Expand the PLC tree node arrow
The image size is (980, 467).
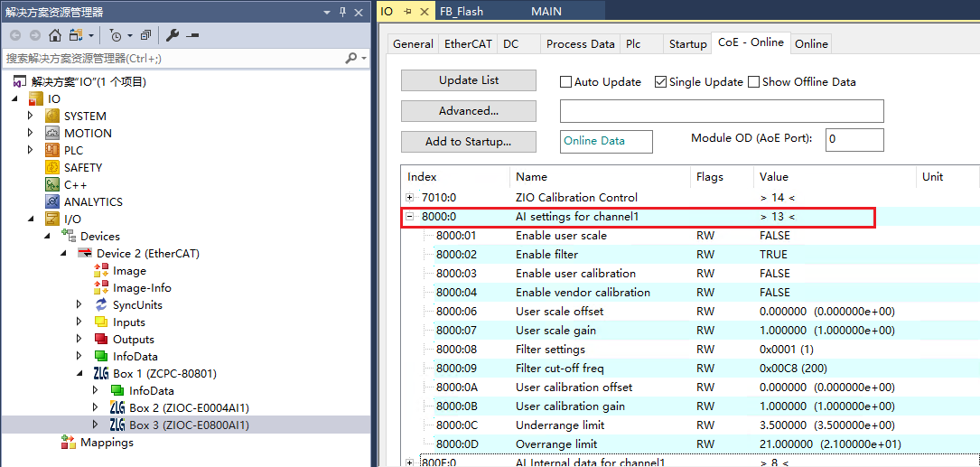pos(30,151)
